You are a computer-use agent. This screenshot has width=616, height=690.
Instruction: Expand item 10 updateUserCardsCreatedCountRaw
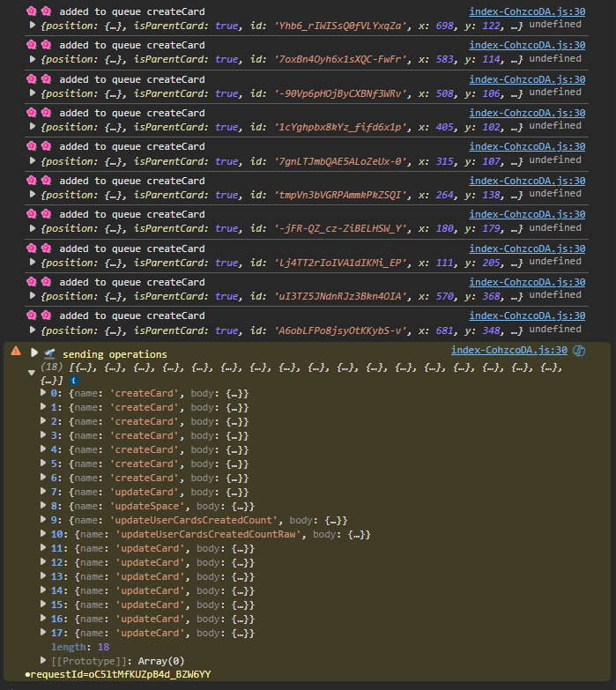[44, 534]
